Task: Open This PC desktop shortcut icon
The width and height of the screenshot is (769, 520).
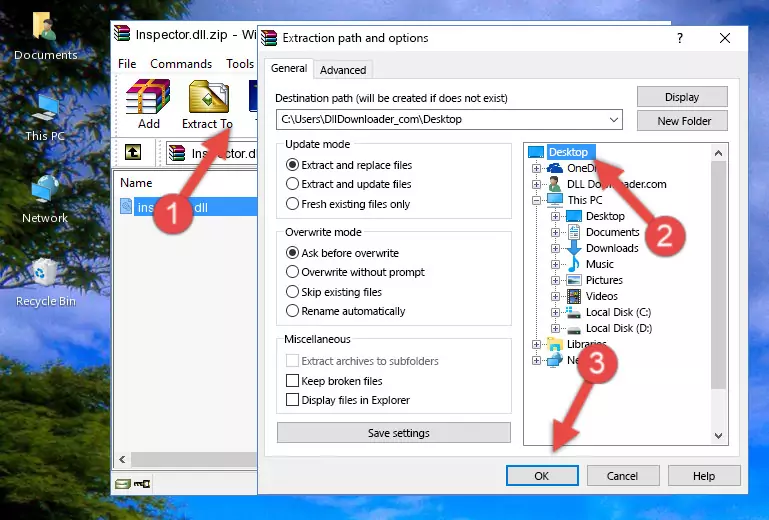Action: point(45,109)
